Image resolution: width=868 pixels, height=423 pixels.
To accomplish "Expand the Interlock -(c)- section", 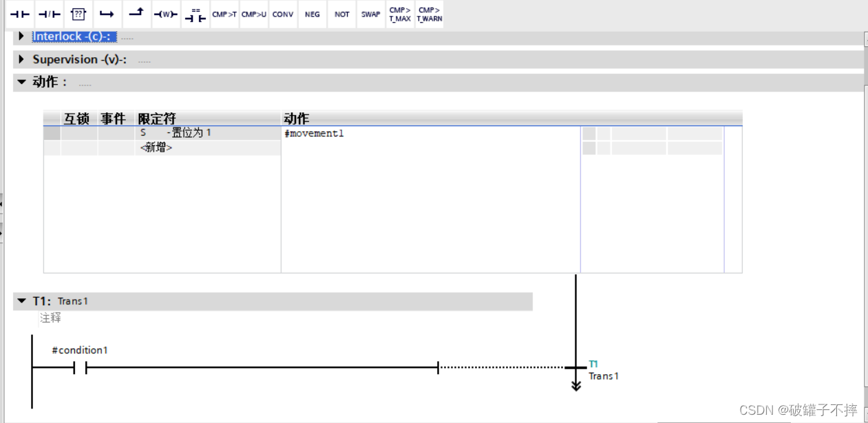I will tap(20, 37).
